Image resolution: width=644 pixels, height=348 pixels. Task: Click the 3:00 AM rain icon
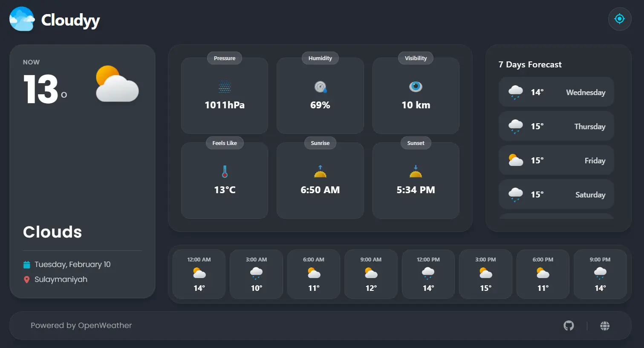point(256,273)
